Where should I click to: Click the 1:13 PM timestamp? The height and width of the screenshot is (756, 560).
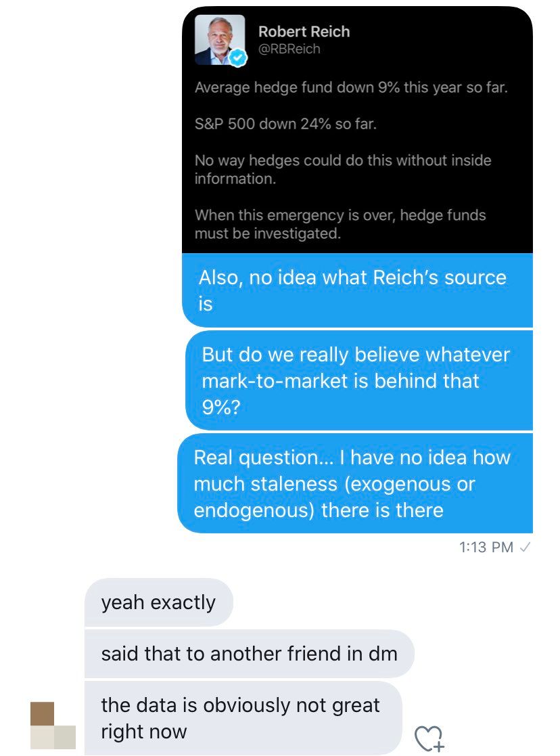pyautogui.click(x=486, y=547)
